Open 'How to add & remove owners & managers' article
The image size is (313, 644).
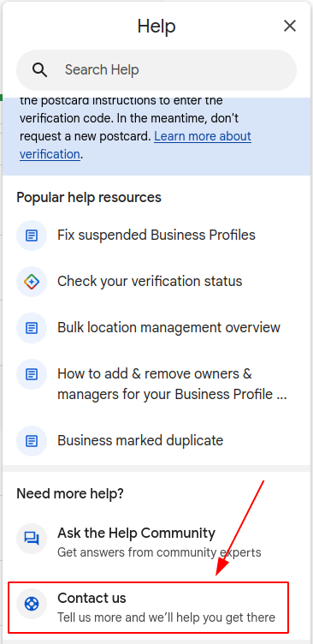pyautogui.click(x=172, y=384)
